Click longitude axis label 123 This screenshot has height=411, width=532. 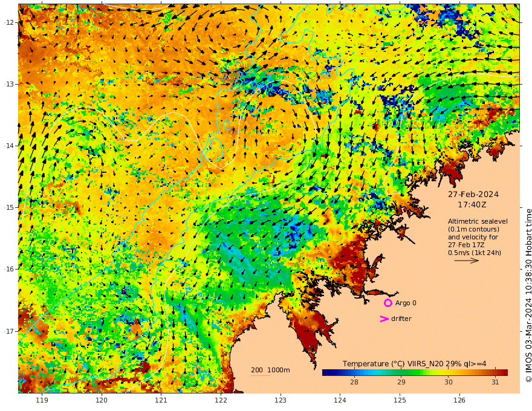pyautogui.click(x=281, y=401)
